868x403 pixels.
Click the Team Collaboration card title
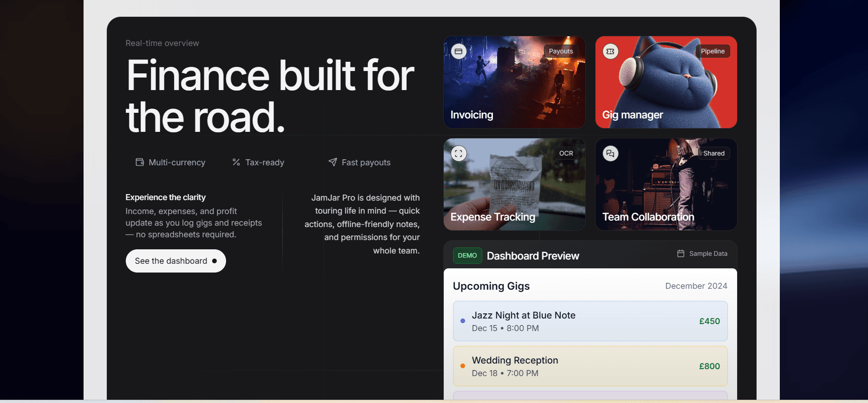[648, 217]
